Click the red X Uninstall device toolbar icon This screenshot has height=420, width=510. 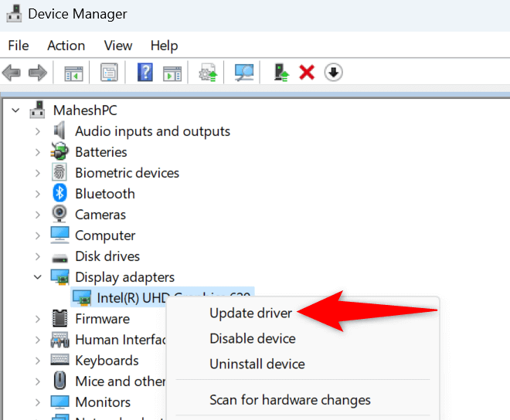[307, 72]
